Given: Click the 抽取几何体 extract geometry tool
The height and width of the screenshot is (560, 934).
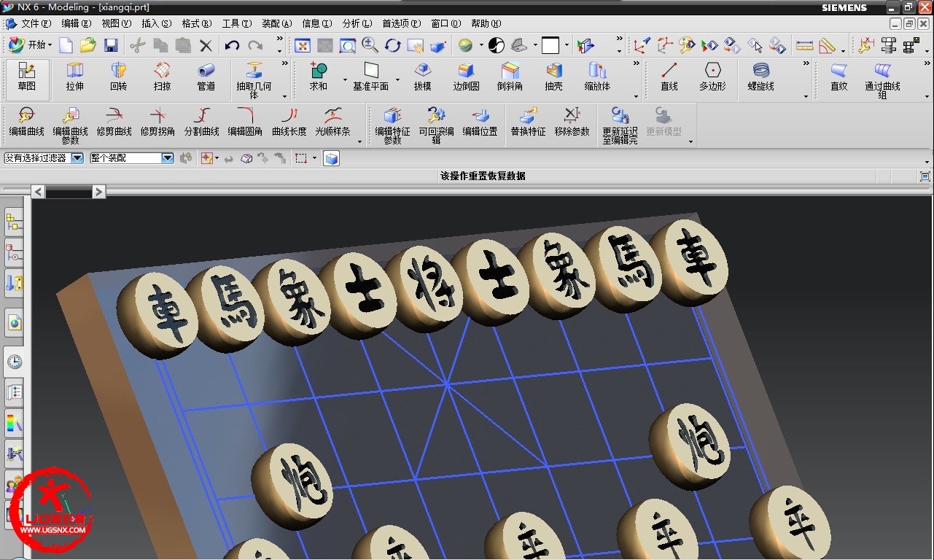Looking at the screenshot, I should pyautogui.click(x=254, y=80).
